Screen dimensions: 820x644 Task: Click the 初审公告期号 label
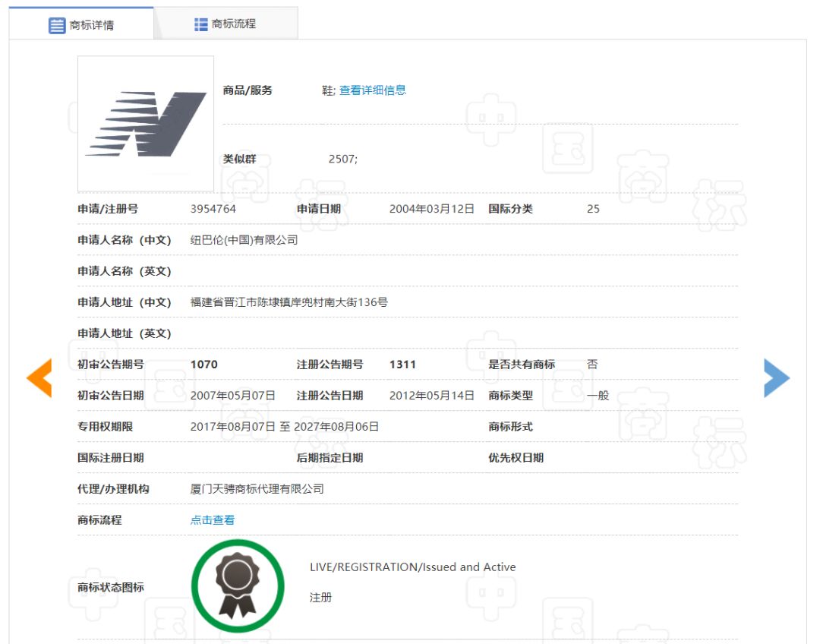[x=110, y=365]
